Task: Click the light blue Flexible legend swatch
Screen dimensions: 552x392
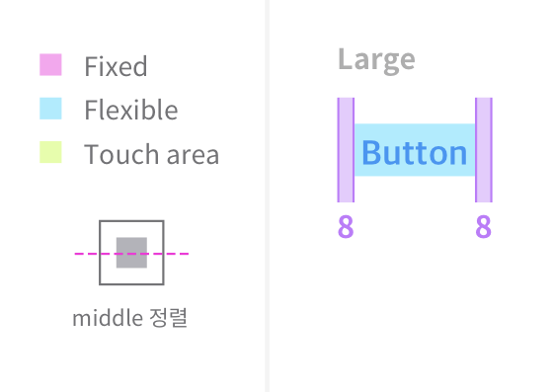Action: point(50,109)
